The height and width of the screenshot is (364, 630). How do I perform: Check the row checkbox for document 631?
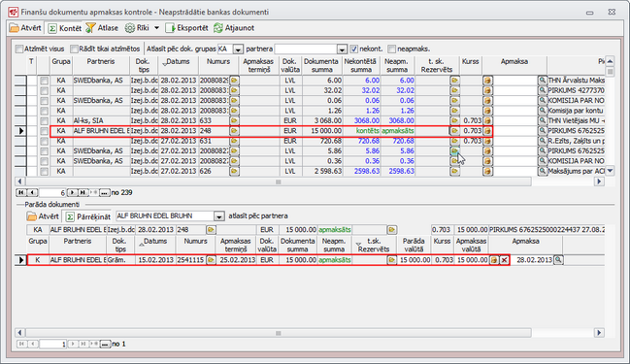point(44,141)
